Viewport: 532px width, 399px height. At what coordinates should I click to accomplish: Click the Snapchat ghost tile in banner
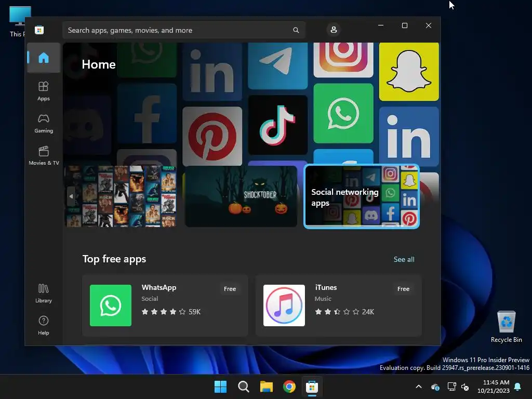click(x=408, y=72)
